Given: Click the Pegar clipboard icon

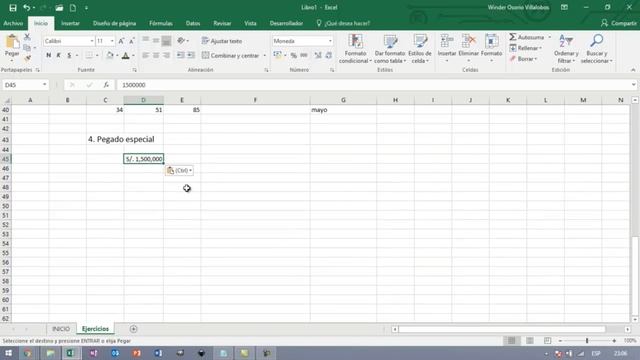Looking at the screenshot, I should click(12, 42).
